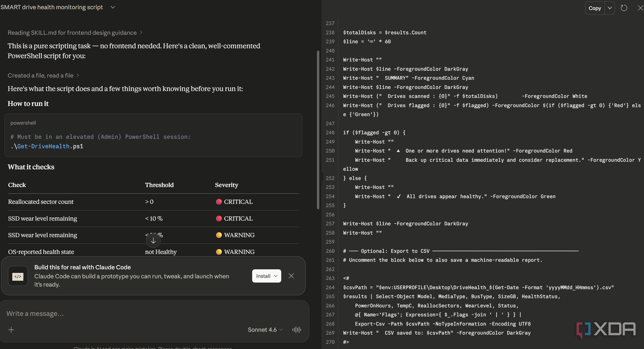This screenshot has width=644, height=349.
Task: Dismiss the Claude Code banner
Action: point(291,276)
